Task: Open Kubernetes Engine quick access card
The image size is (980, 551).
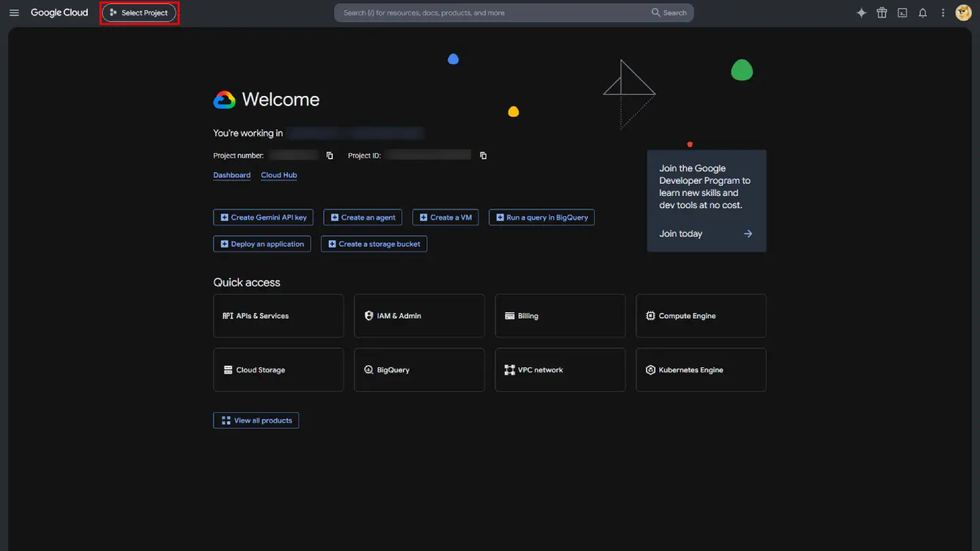Action: pos(701,370)
